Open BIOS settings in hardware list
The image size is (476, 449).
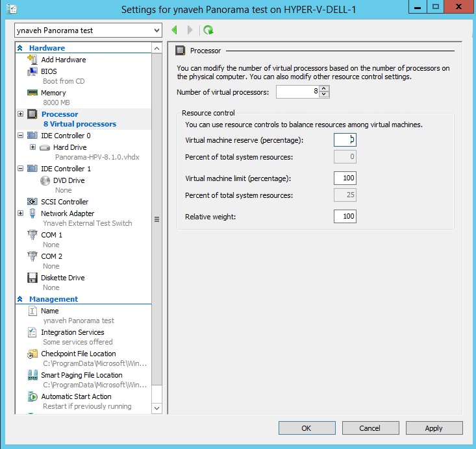click(x=49, y=71)
